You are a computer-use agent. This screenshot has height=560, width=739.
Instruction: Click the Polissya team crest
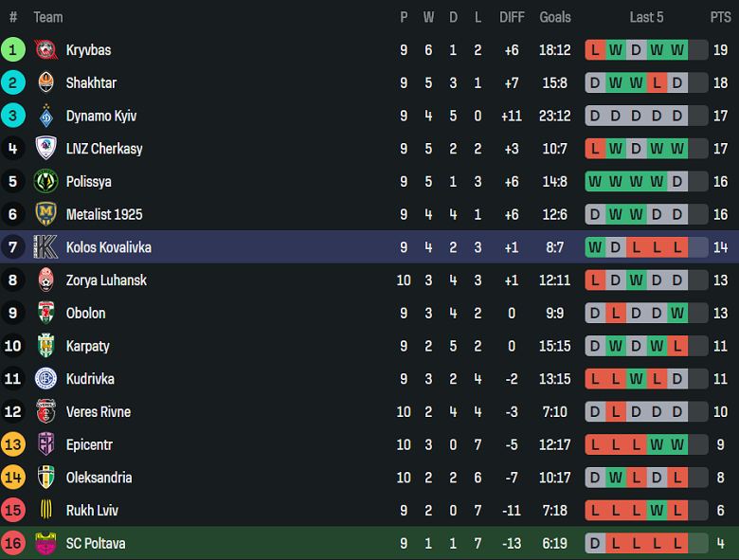click(x=45, y=182)
